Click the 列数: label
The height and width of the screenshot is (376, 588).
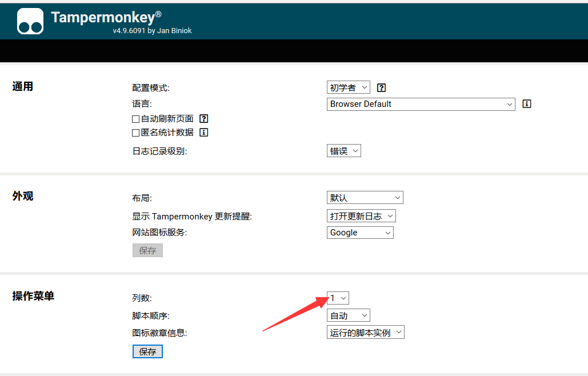142,298
